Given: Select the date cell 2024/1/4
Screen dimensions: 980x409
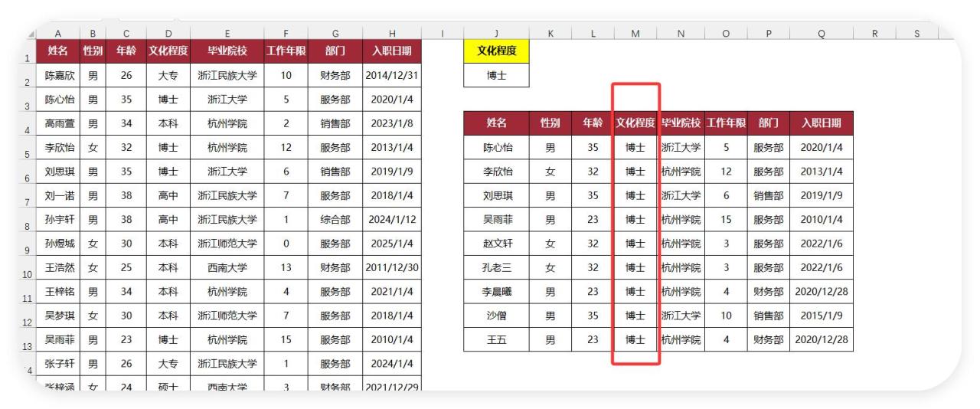Looking at the screenshot, I should (x=393, y=364).
